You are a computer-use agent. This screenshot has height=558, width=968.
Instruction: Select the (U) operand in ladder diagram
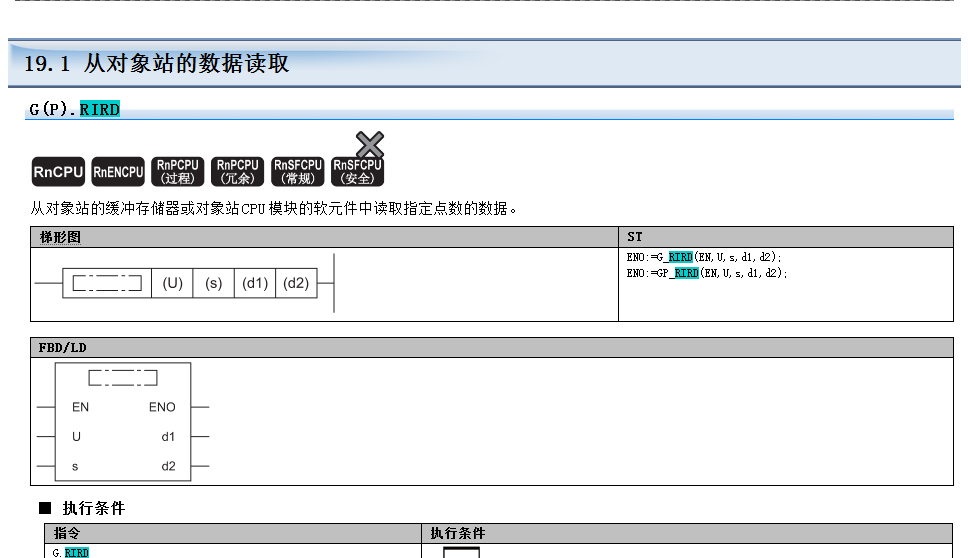click(x=173, y=283)
